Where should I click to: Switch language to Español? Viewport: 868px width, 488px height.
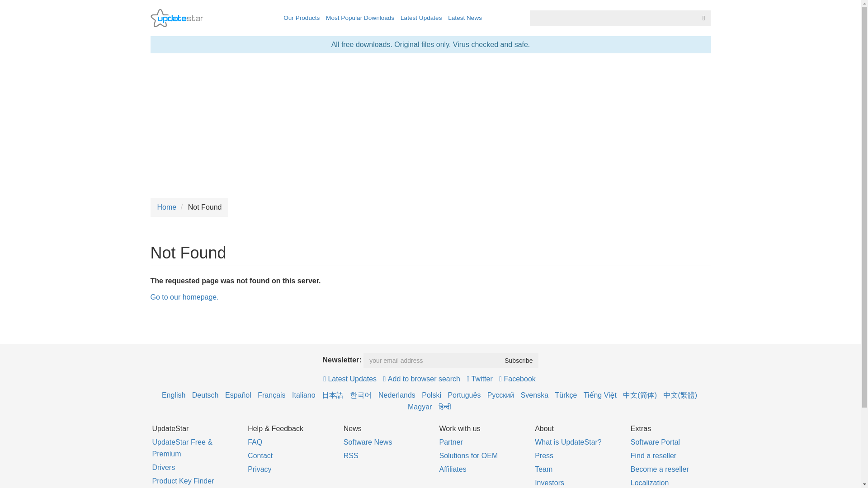point(238,395)
